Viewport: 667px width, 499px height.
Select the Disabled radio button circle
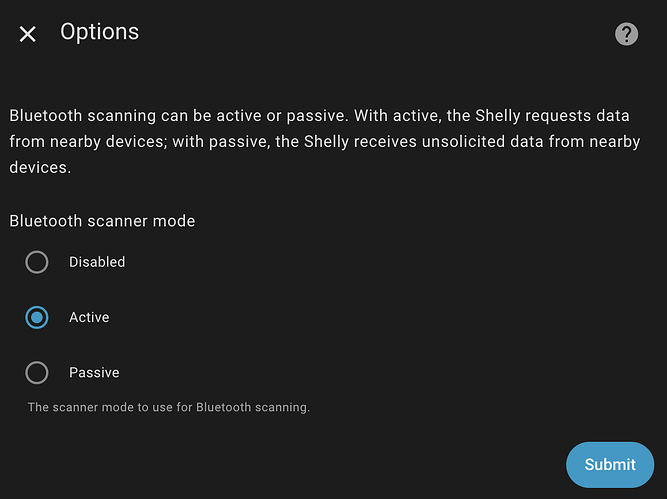[x=37, y=262]
